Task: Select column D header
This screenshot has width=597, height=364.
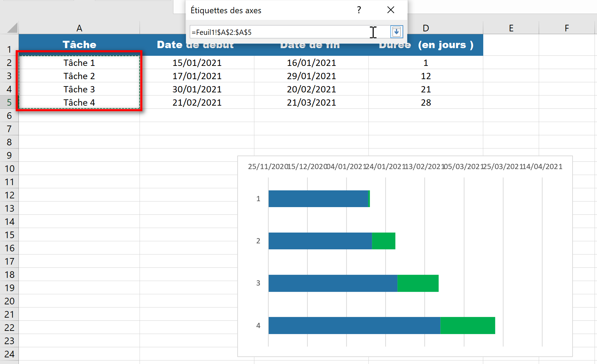Action: tap(426, 28)
